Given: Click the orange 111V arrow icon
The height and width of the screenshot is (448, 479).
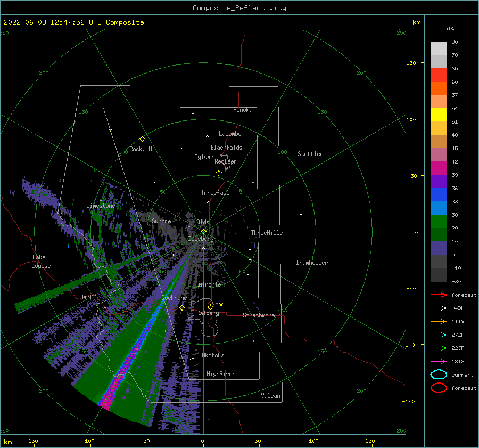Looking at the screenshot, I should click(x=439, y=321).
